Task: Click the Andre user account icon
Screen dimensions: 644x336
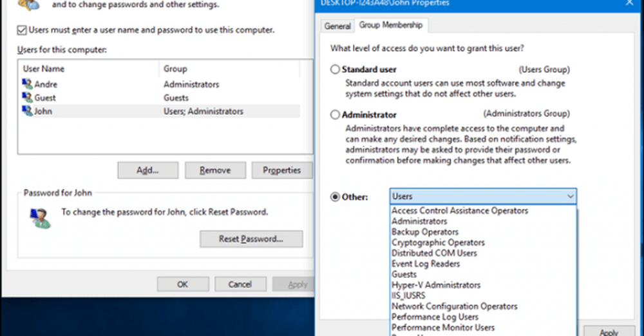Action: 27,84
